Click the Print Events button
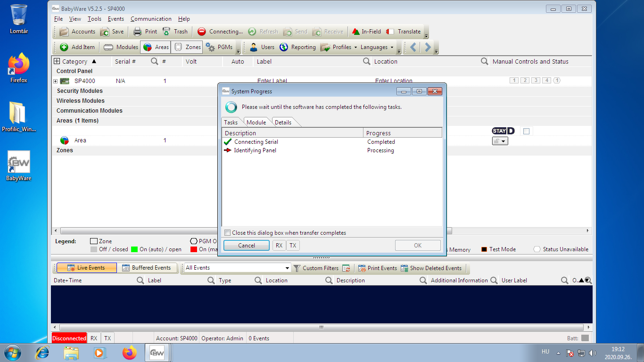This screenshot has height=362, width=644. (378, 268)
